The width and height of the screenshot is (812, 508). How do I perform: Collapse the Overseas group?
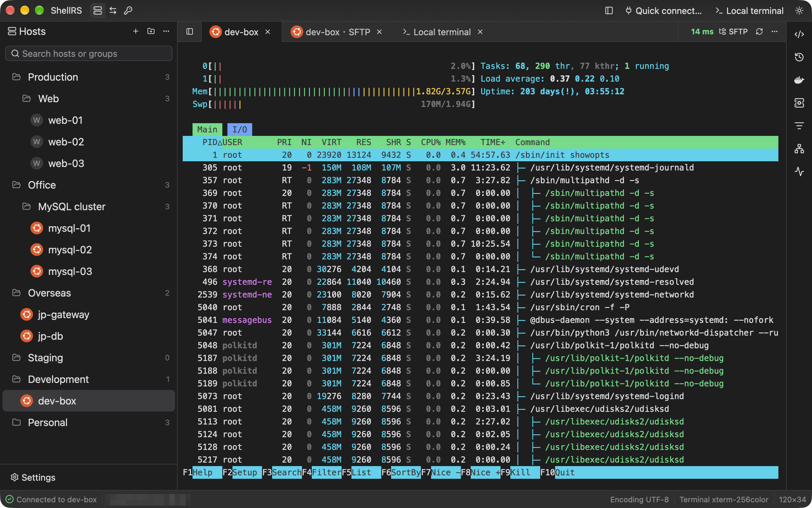[89, 293]
